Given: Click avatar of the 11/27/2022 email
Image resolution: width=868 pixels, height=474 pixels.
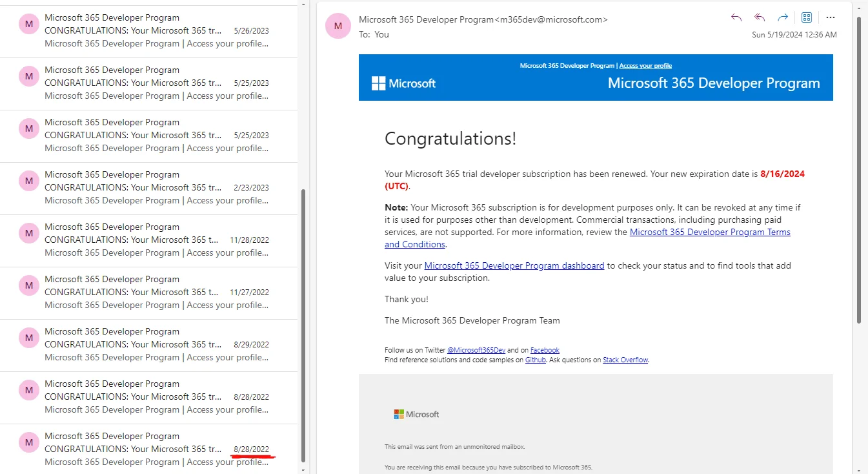Looking at the screenshot, I should pos(28,285).
